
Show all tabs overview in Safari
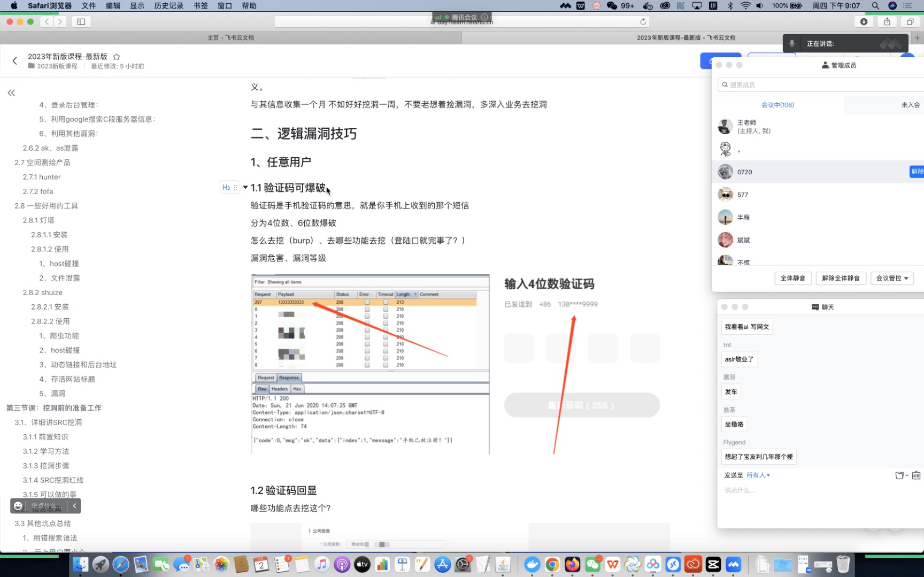point(910,21)
